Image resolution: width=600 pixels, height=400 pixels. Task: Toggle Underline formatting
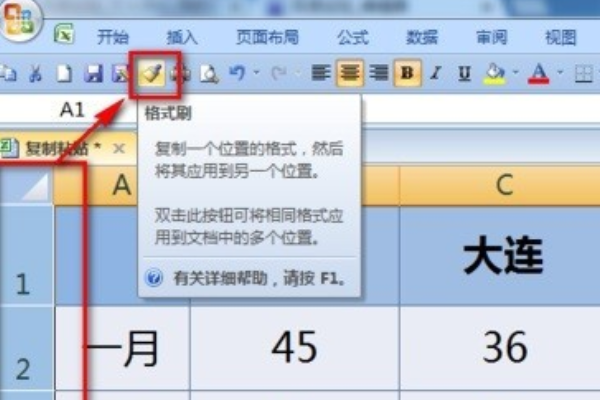pos(465,72)
